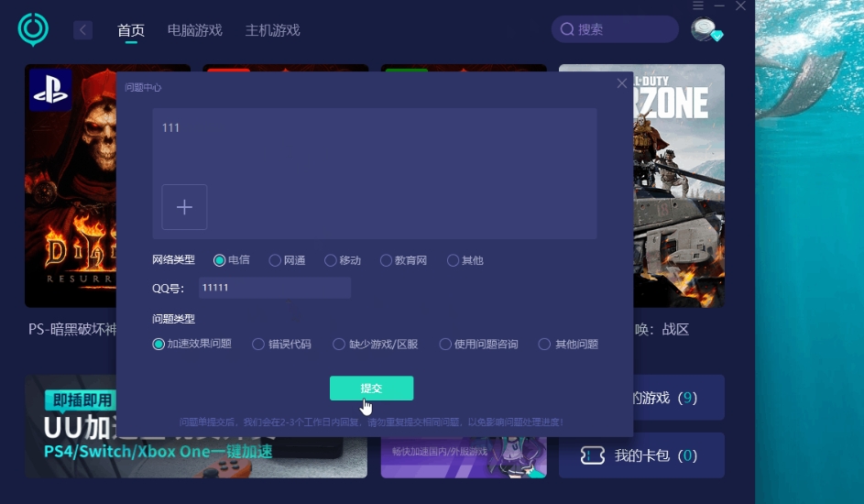Select 网通 network type
This screenshot has width=864, height=504.
pos(287,260)
